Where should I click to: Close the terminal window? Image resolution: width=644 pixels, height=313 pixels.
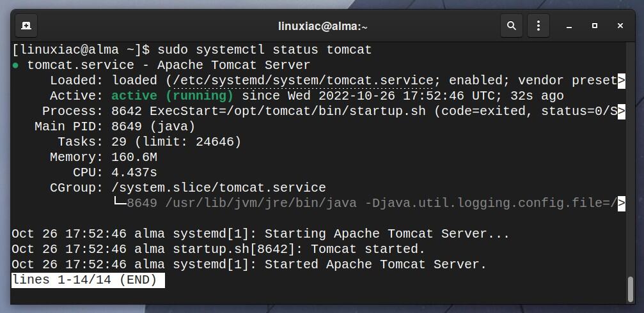point(620,26)
